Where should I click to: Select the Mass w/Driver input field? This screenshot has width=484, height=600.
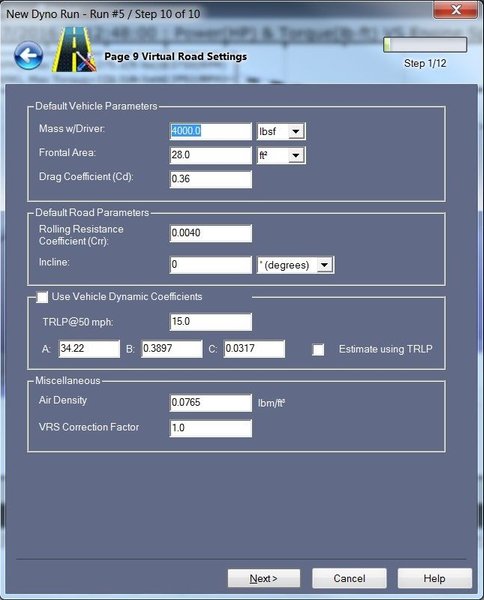click(211, 131)
